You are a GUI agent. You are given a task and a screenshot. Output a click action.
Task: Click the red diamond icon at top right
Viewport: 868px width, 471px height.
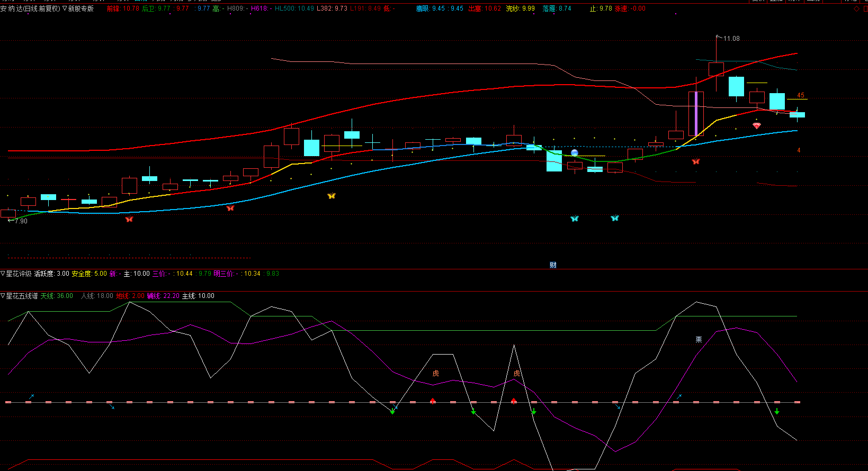857,8
